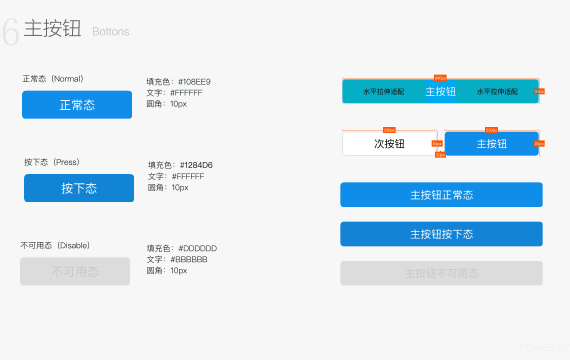Screen dimensions: 570x360
Task: Click the 按下态 pressed-state button
Action: [x=79, y=188]
